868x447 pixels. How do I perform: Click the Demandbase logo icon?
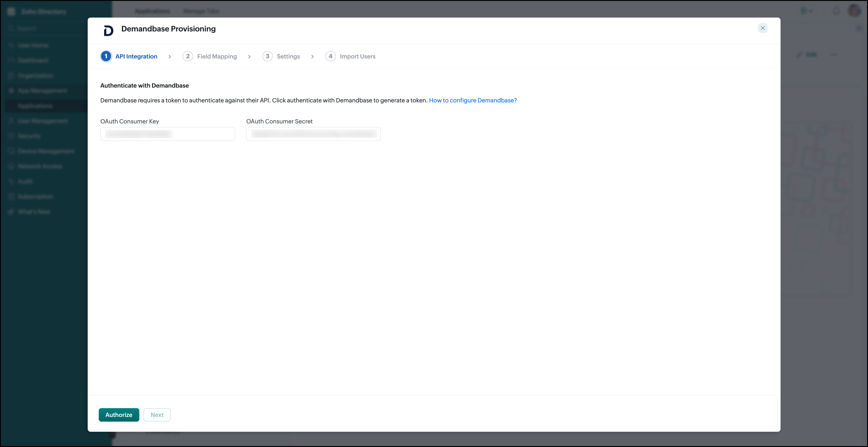(x=108, y=30)
